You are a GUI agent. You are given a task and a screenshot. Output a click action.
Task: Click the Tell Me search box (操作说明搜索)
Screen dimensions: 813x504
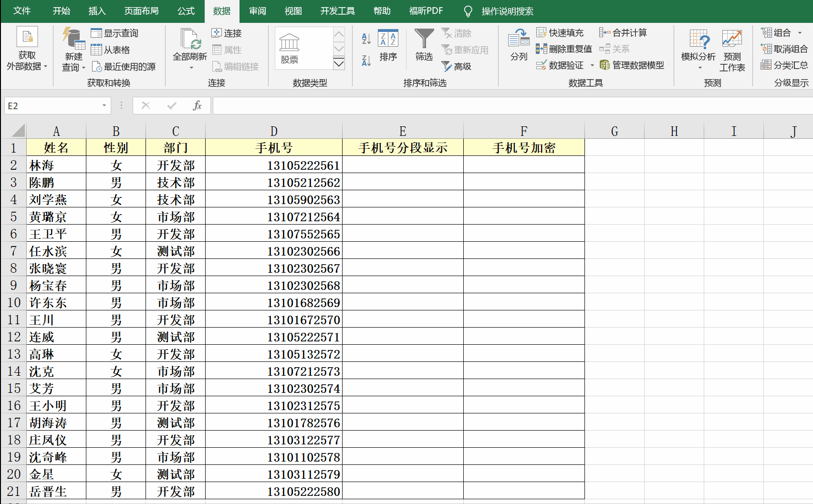pyautogui.click(x=507, y=11)
